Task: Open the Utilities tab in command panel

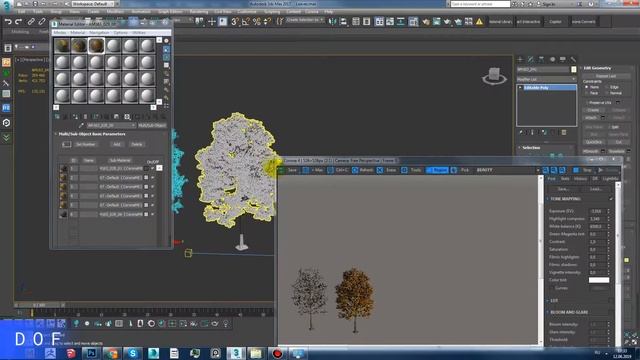Action: [x=573, y=60]
